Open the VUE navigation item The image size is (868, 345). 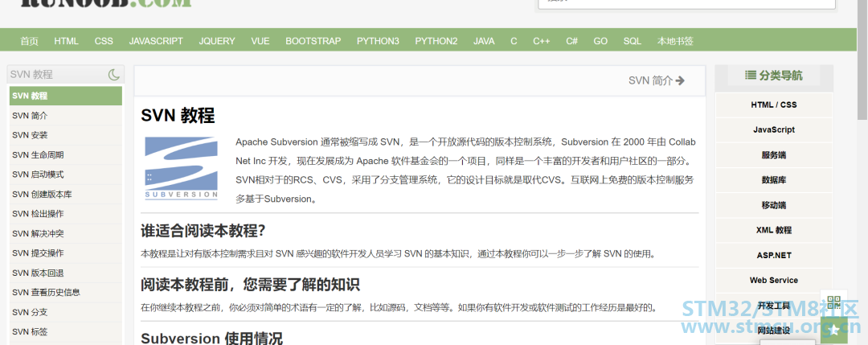pyautogui.click(x=260, y=41)
